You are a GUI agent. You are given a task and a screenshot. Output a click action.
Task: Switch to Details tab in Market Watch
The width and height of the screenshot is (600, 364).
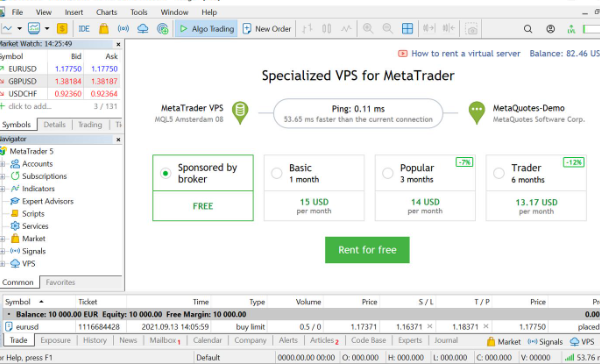coord(54,124)
